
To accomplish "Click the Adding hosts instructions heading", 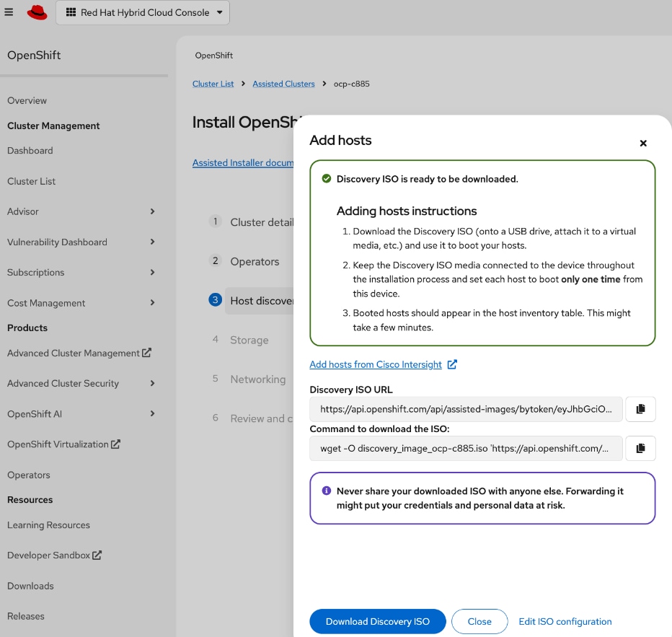I will click(407, 211).
